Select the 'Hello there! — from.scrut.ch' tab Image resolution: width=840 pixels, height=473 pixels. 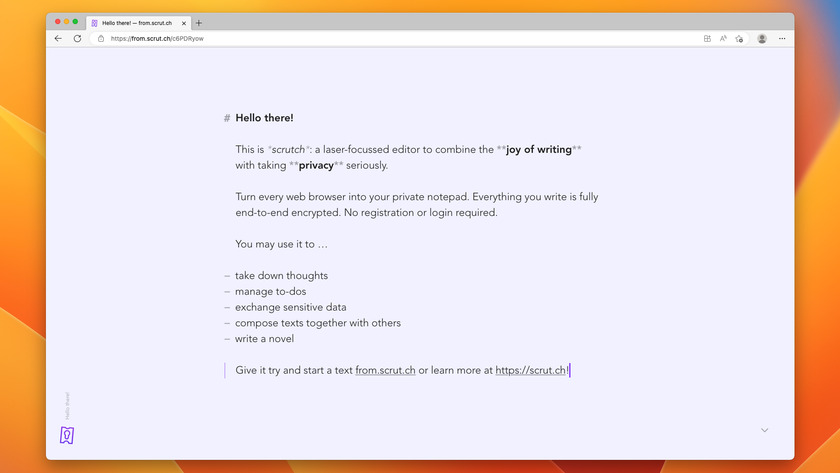139,23
